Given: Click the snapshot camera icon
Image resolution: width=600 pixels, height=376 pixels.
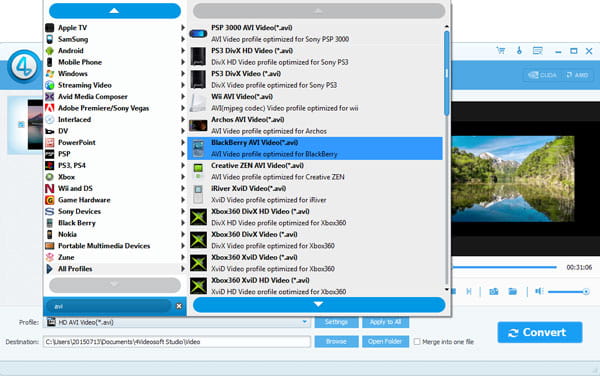Looking at the screenshot, I should click(494, 291).
